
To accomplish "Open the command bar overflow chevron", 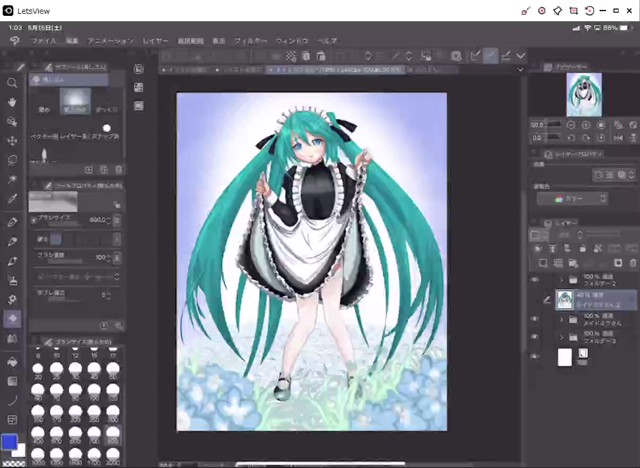I will tap(521, 56).
